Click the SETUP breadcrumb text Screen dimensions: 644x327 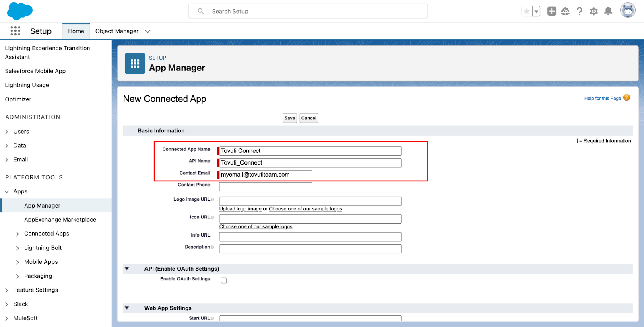tap(157, 58)
